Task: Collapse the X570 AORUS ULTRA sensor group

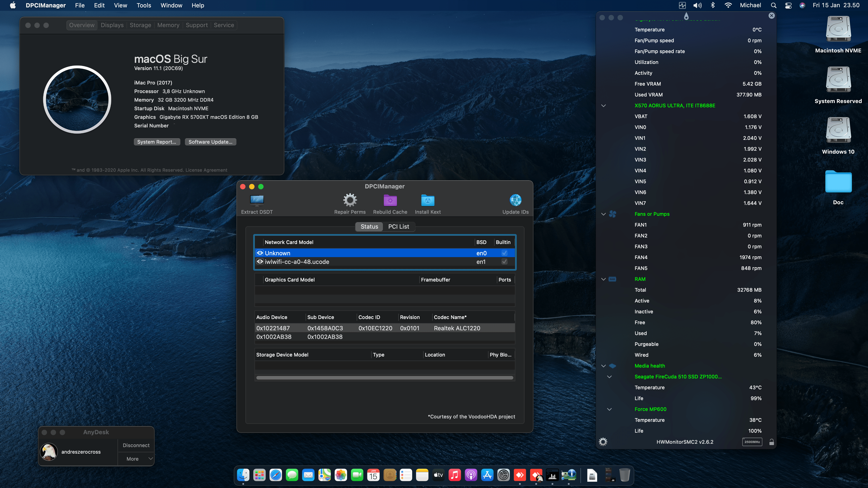Action: point(604,106)
